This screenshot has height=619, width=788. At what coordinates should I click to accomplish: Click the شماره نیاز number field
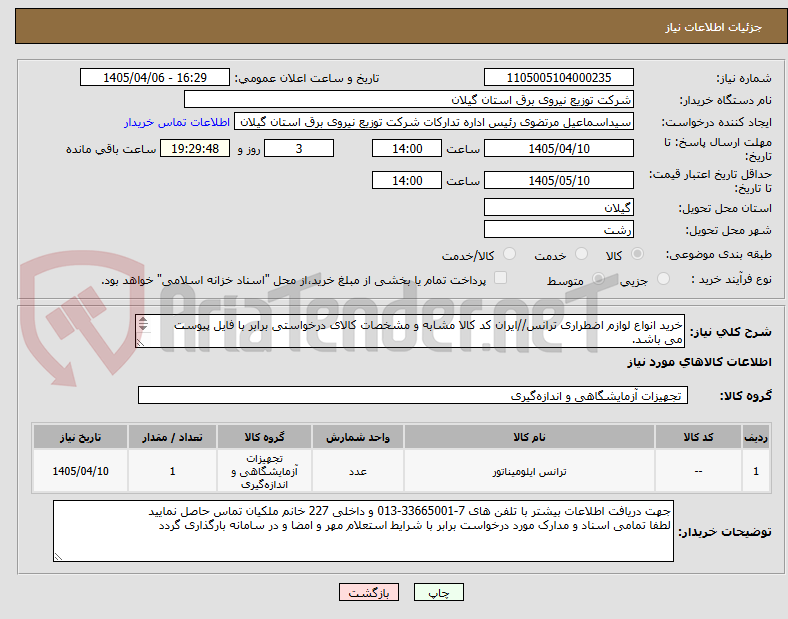tap(558, 77)
